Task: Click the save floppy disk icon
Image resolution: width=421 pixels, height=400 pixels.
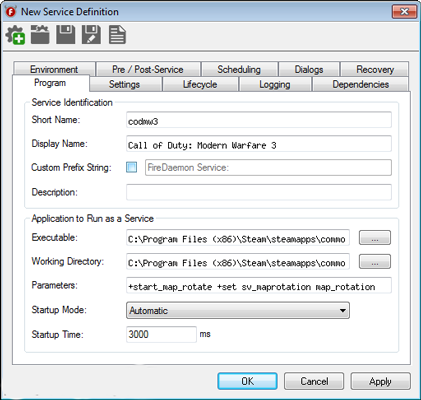Action: 66,35
